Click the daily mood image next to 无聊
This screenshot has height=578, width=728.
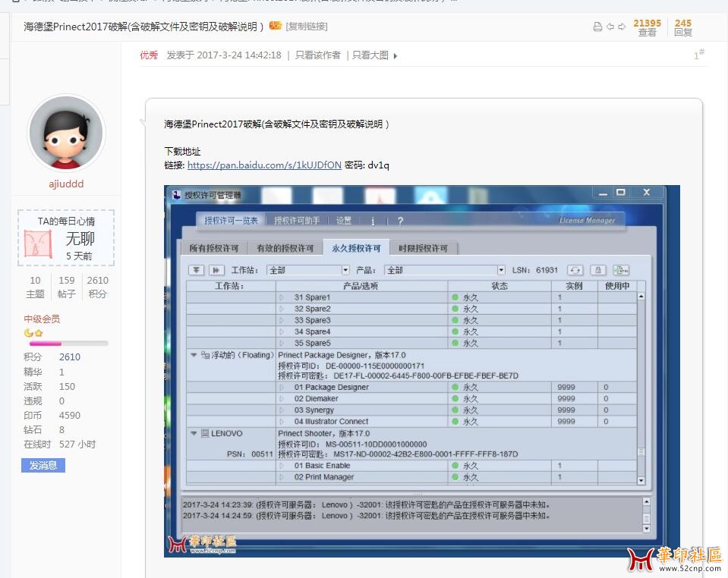pos(38,243)
